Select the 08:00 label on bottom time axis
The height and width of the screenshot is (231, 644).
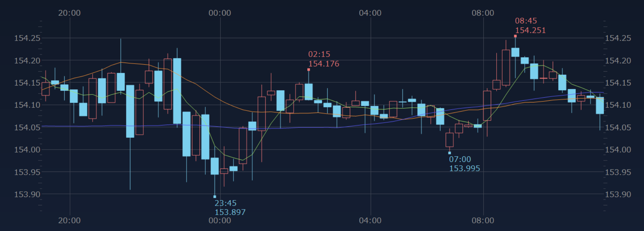[483, 221]
